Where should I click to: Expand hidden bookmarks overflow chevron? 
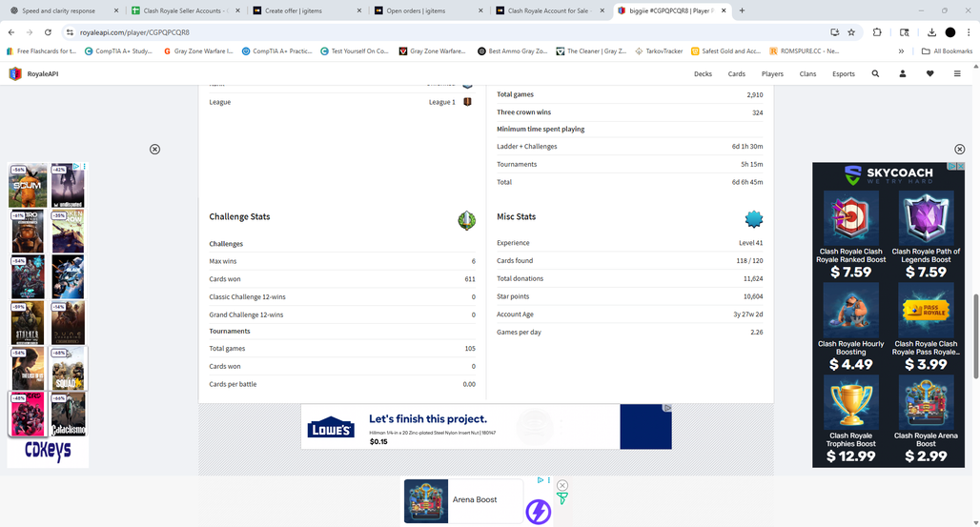pos(901,51)
